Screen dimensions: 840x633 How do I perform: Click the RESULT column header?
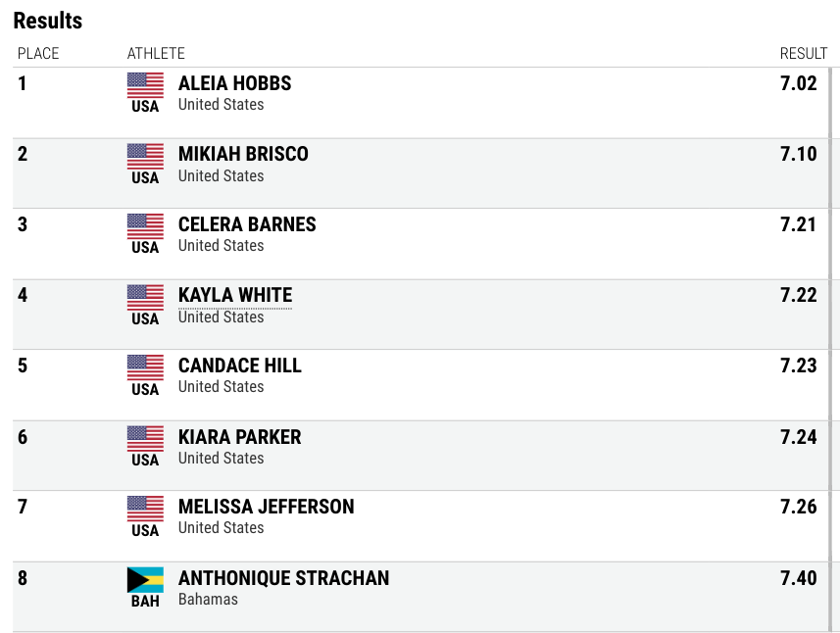tap(804, 54)
